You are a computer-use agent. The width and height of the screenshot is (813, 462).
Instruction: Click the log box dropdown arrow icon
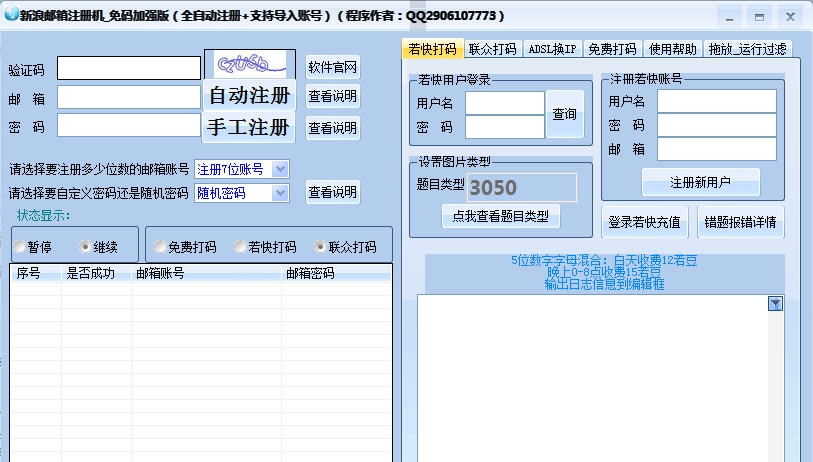775,304
